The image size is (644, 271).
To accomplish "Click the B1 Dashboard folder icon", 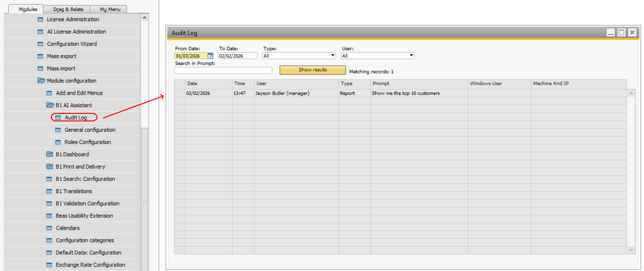I will (x=50, y=154).
